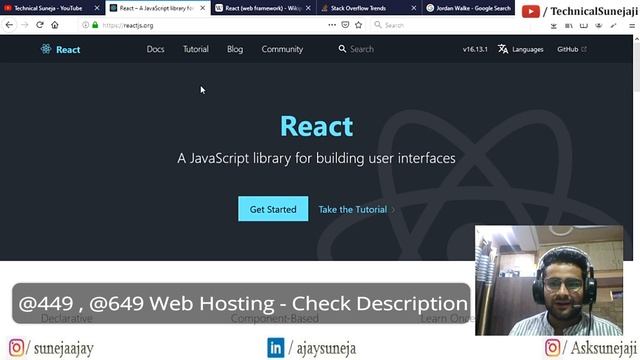Close the Stack Overflow Trends tab
Viewport: 640px width, 360px height.
pos(414,8)
